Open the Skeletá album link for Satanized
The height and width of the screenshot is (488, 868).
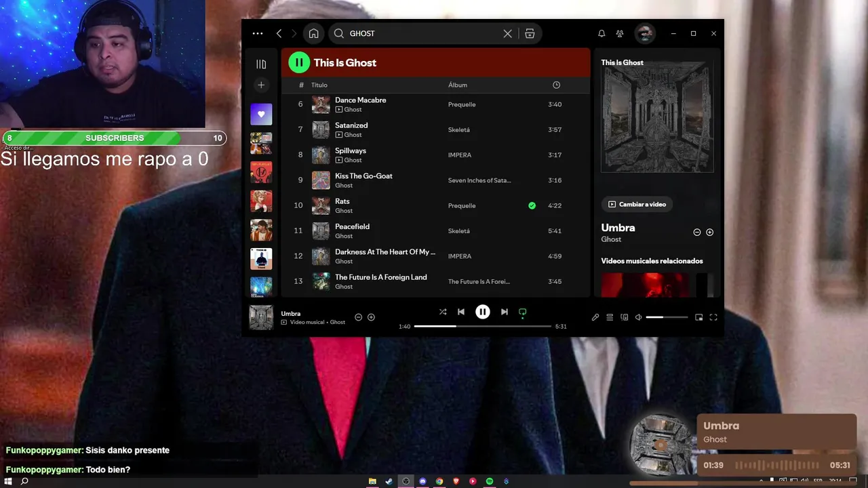pyautogui.click(x=459, y=129)
